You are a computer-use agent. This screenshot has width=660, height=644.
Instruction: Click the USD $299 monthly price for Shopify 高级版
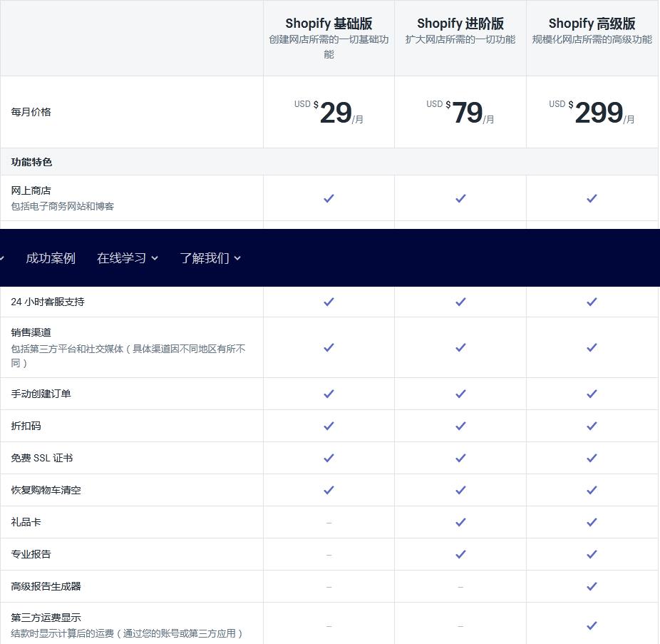pyautogui.click(x=592, y=112)
